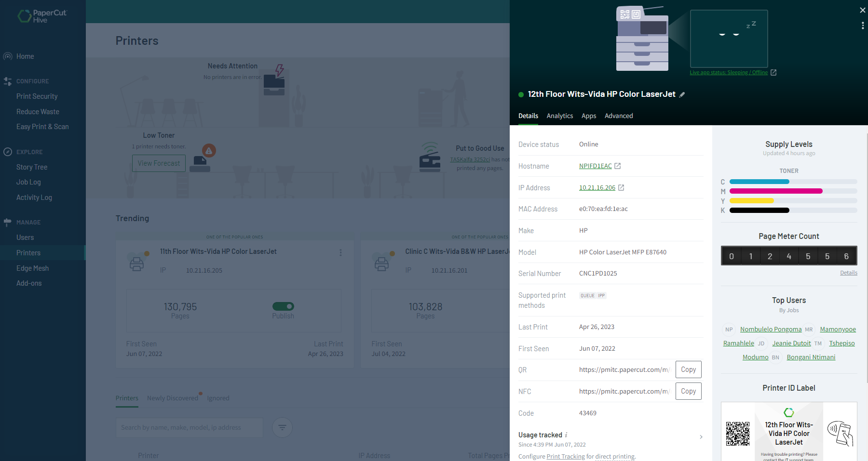Screen dimensions: 868x461
Task: Open Easy Print & Scan in the sidebar
Action: coord(43,127)
